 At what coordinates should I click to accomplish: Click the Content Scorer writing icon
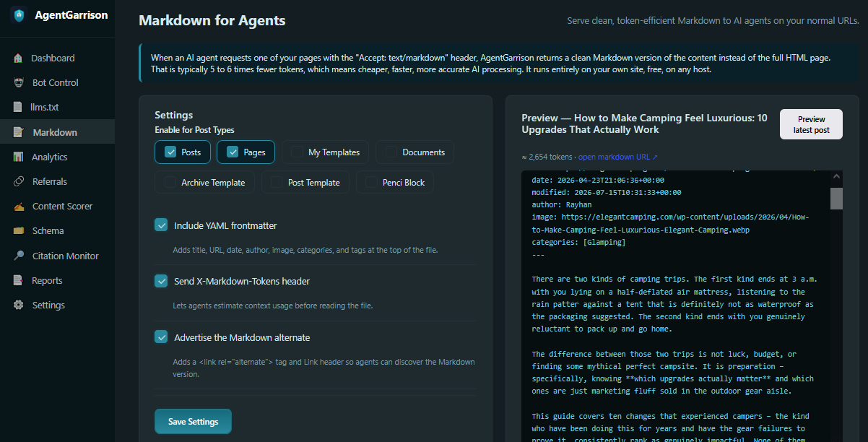[18, 206]
